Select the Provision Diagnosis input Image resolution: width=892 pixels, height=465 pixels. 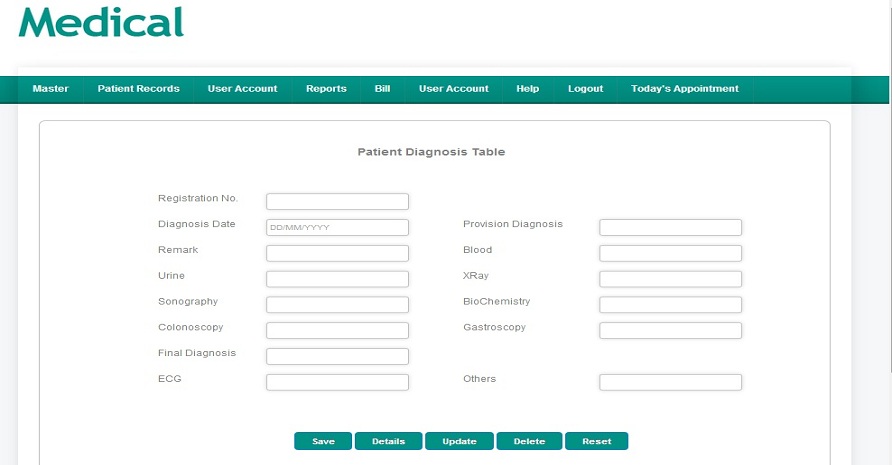pos(670,227)
